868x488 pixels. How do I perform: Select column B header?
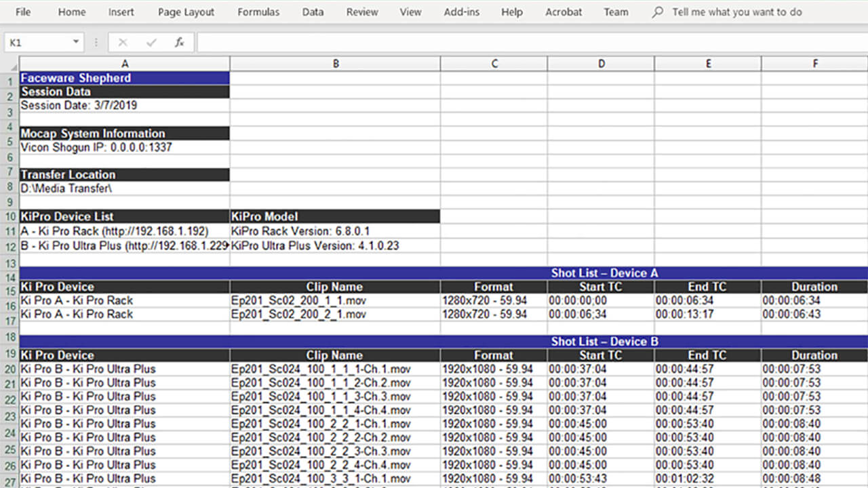[x=335, y=64]
